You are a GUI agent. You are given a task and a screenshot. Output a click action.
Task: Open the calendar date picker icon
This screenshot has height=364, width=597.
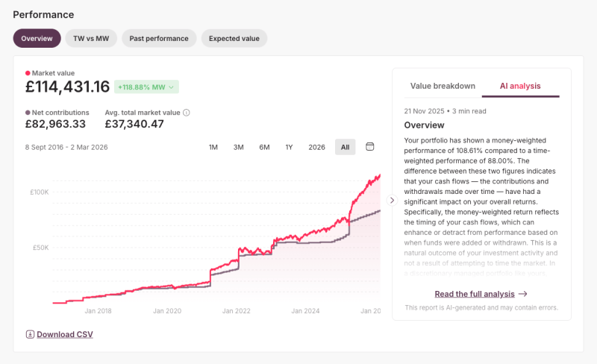(369, 147)
